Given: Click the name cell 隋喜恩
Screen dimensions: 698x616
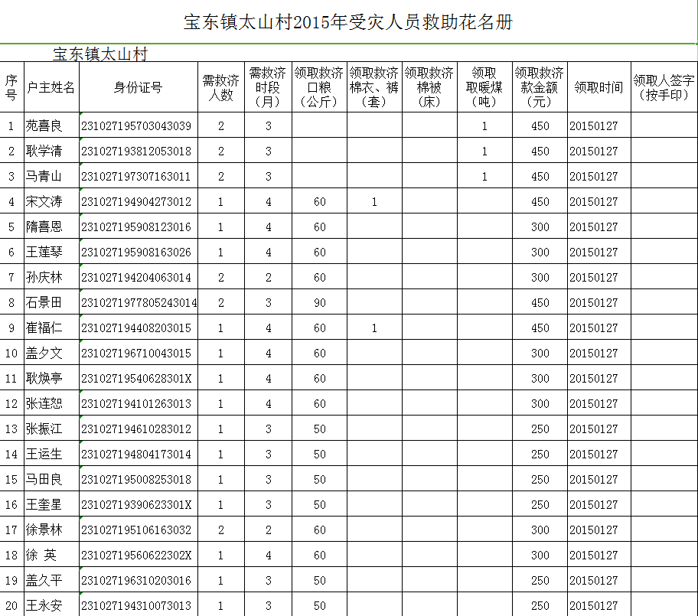Looking at the screenshot, I should pyautogui.click(x=51, y=227).
